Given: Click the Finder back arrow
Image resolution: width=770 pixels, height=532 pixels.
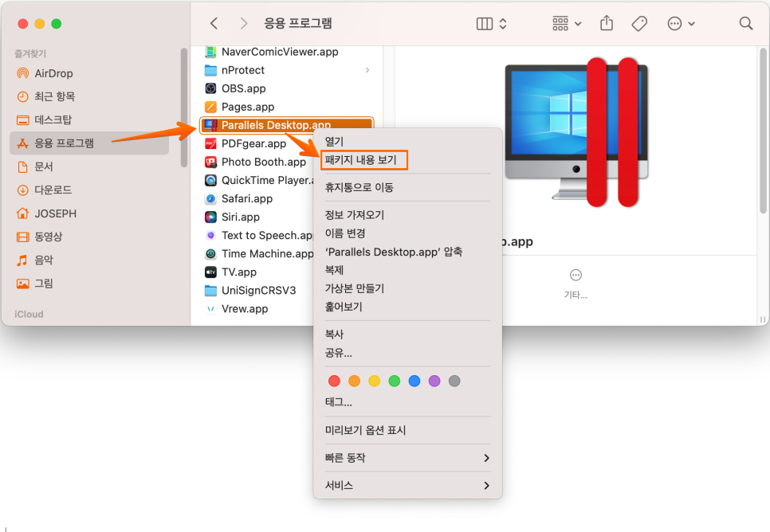Looking at the screenshot, I should tap(214, 23).
